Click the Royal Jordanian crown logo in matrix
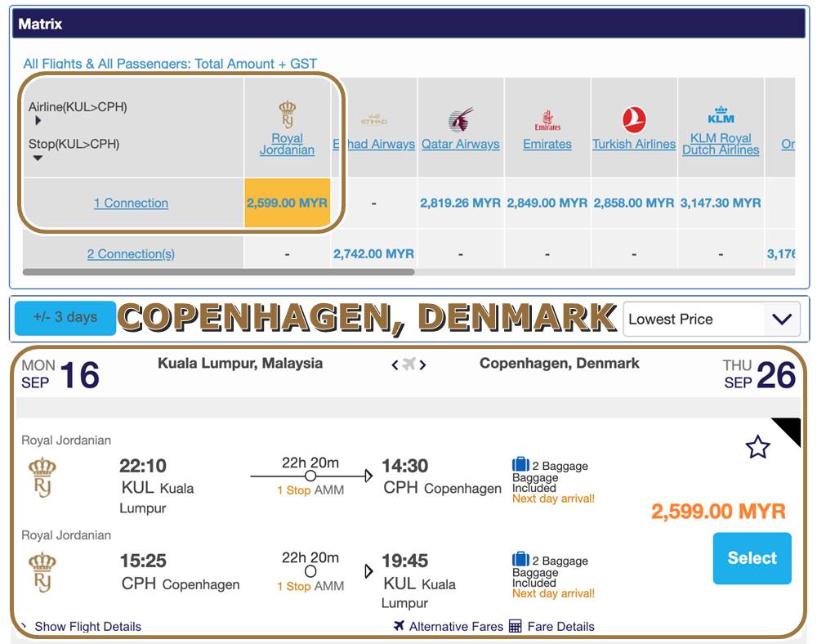This screenshot has height=644, width=817. (287, 114)
